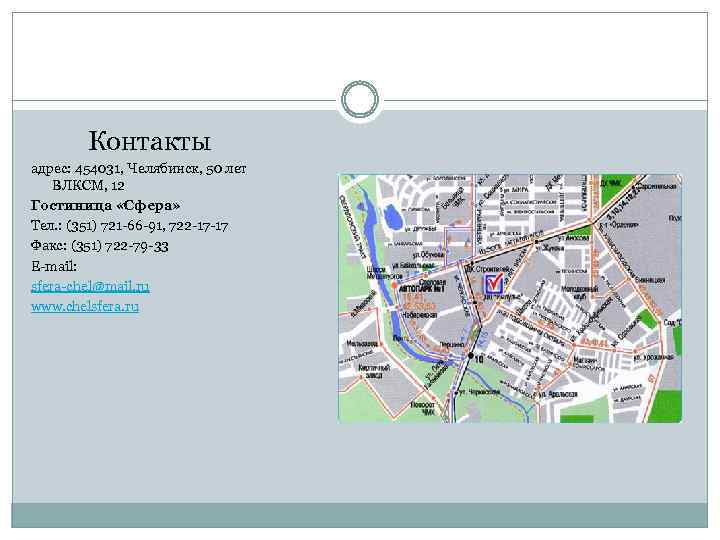Click the Набережная street label on map
This screenshot has width=720, height=540.
click(420, 315)
